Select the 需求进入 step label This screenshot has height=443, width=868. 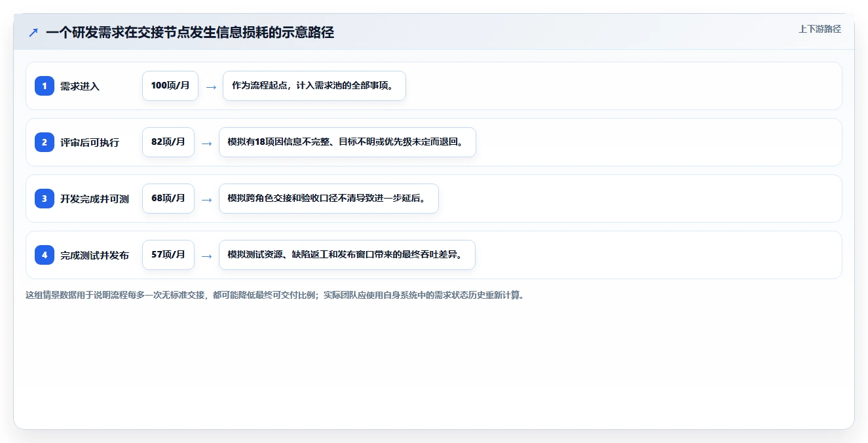click(80, 86)
